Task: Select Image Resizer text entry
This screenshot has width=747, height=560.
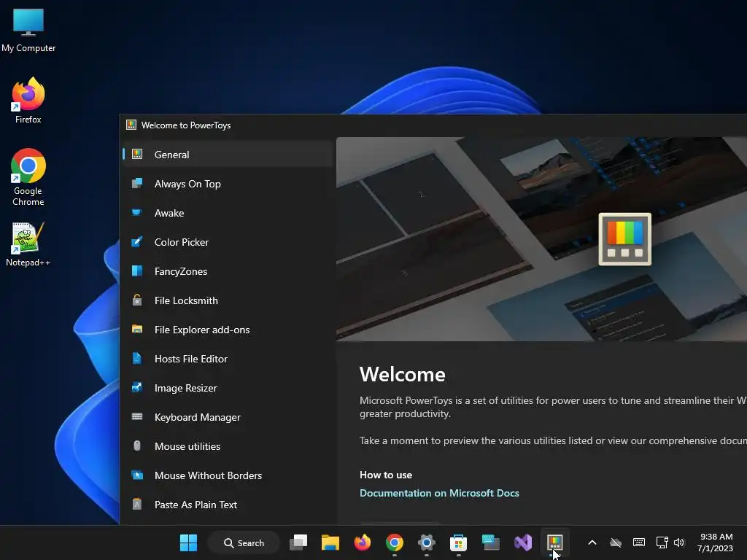Action: 186,388
